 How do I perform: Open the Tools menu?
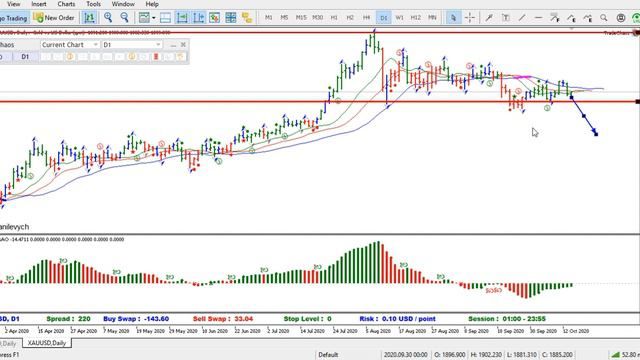click(x=93, y=4)
